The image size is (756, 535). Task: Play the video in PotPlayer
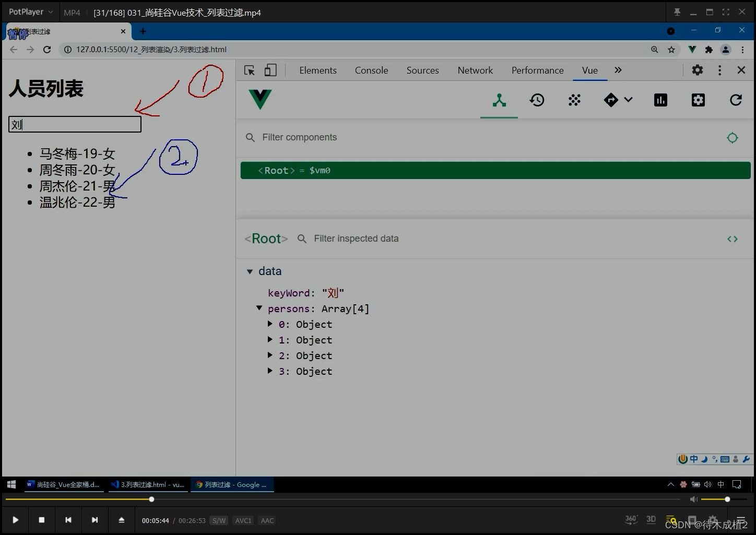coord(15,520)
